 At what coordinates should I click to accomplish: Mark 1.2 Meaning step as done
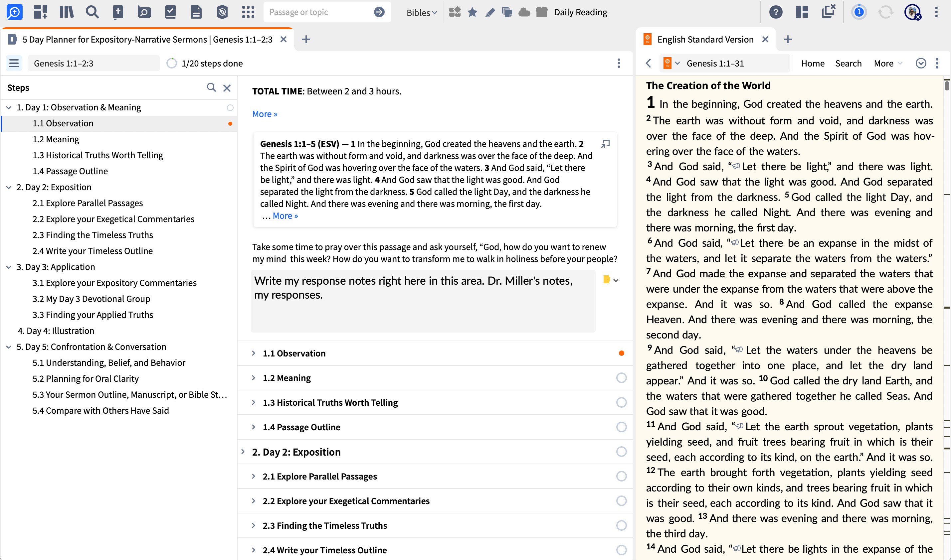(x=621, y=378)
